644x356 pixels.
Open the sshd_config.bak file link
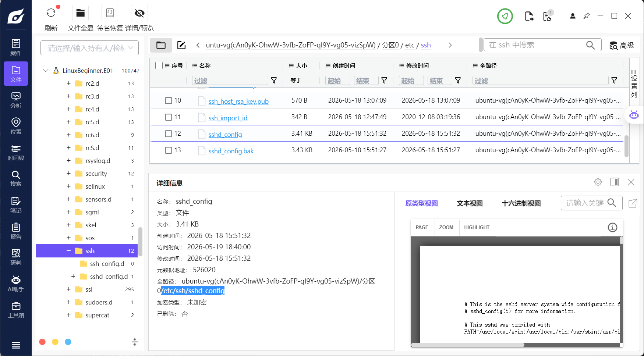[231, 151]
